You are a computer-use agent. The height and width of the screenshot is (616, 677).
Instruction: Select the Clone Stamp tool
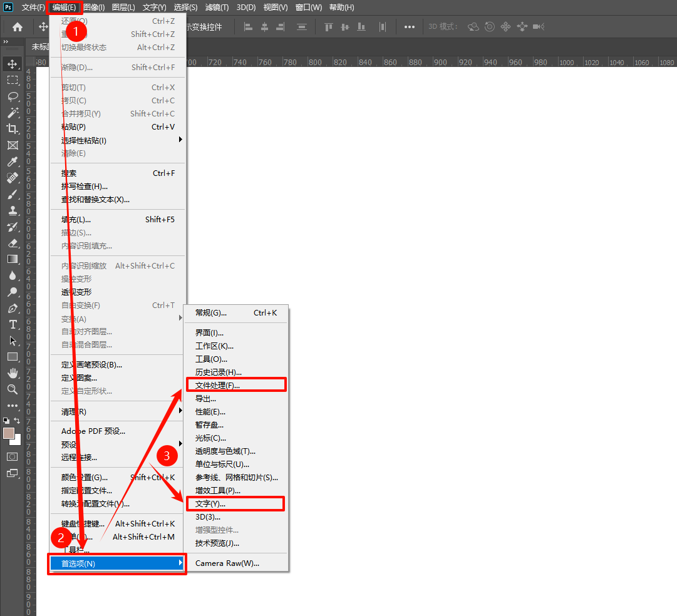(13, 210)
